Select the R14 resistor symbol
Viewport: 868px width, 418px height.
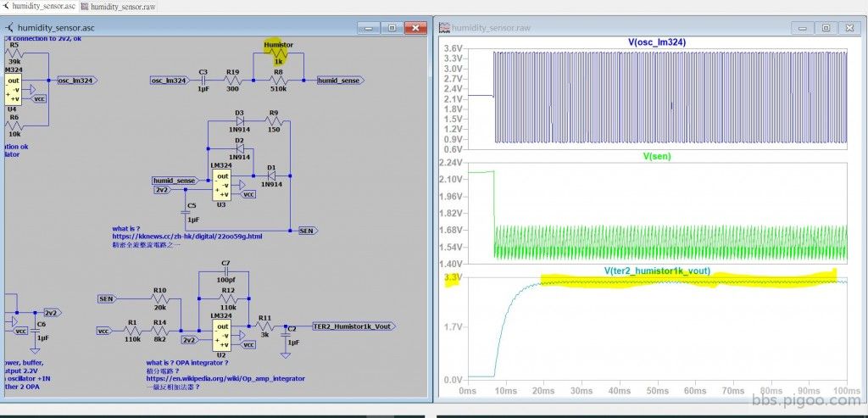pyautogui.click(x=160, y=331)
